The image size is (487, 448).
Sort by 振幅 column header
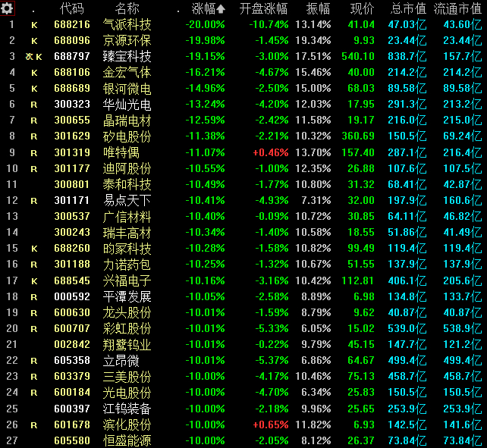pos(318,8)
